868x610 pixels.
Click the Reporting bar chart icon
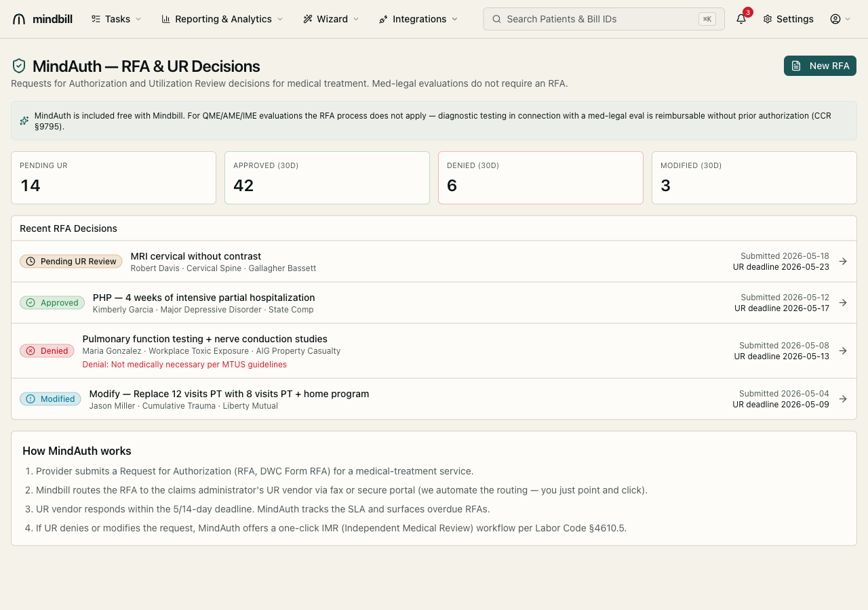point(166,19)
